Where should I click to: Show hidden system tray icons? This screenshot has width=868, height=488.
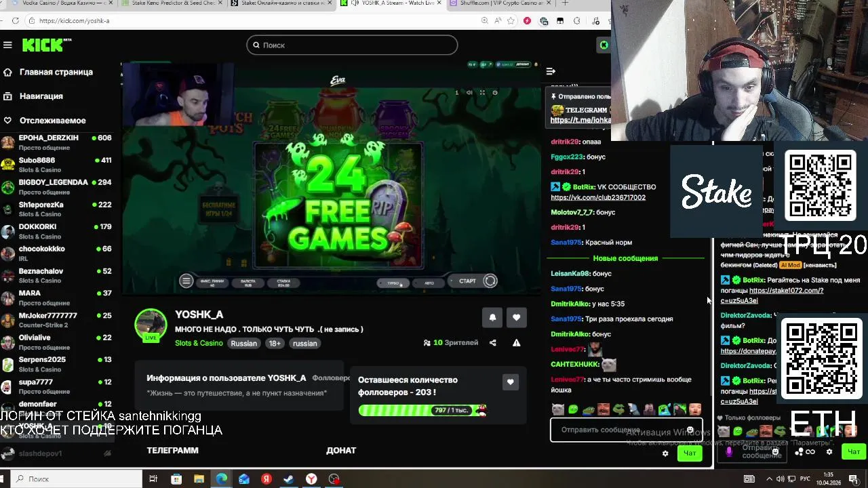[768, 479]
